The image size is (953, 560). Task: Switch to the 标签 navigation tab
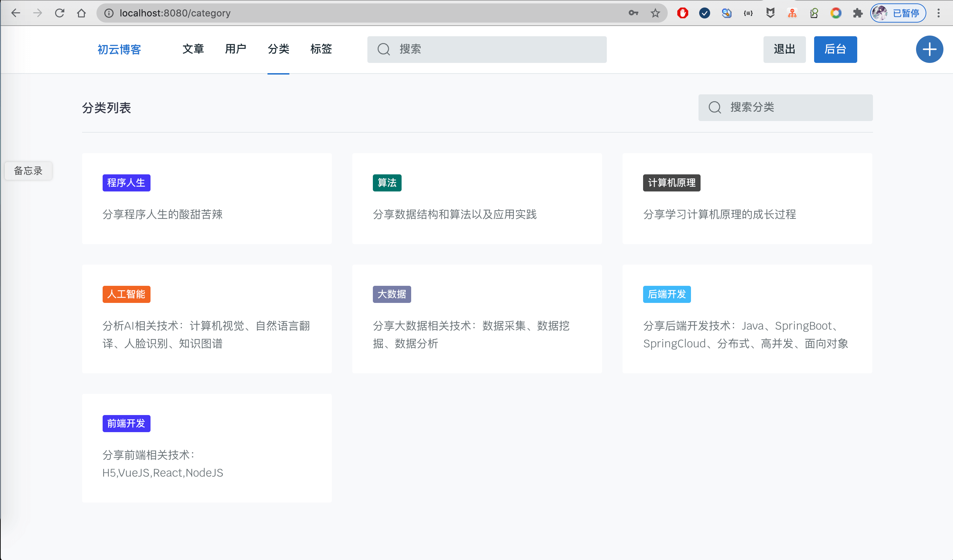coord(321,49)
